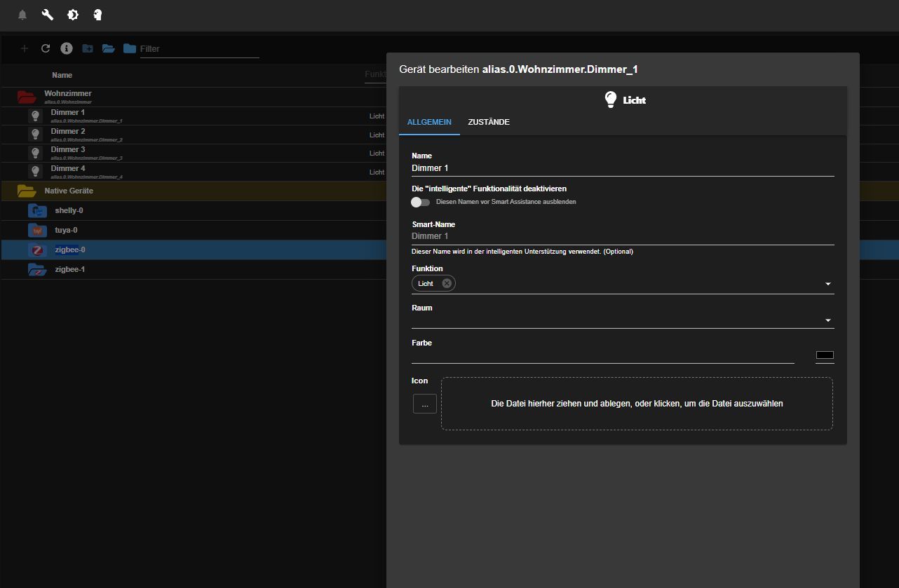Open the Farbe color swatch
Image resolution: width=899 pixels, height=588 pixels.
825,355
